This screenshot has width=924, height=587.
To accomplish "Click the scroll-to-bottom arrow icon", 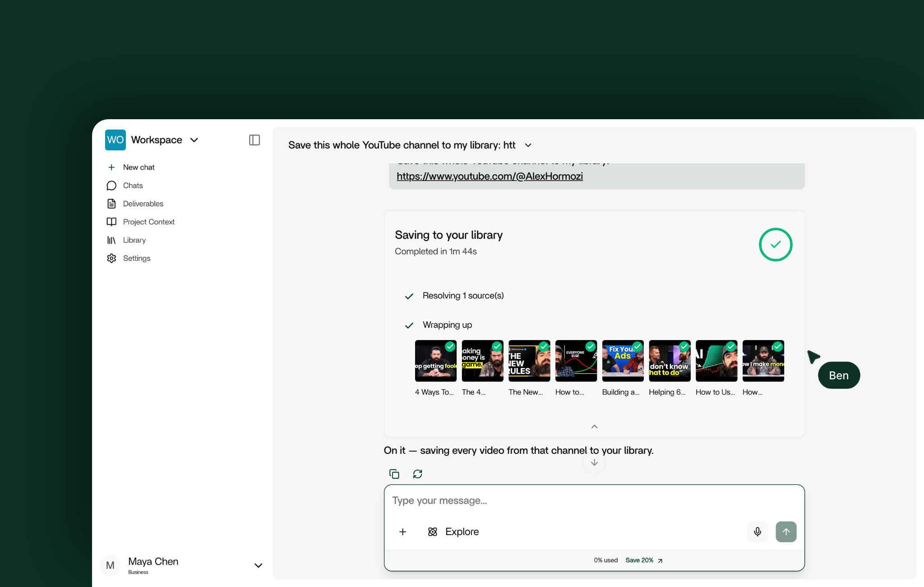I will point(594,462).
